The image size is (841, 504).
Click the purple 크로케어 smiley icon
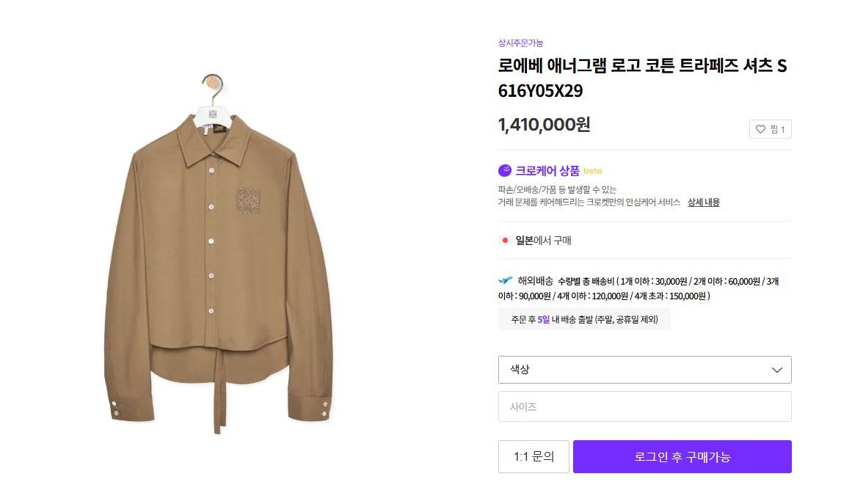click(505, 171)
